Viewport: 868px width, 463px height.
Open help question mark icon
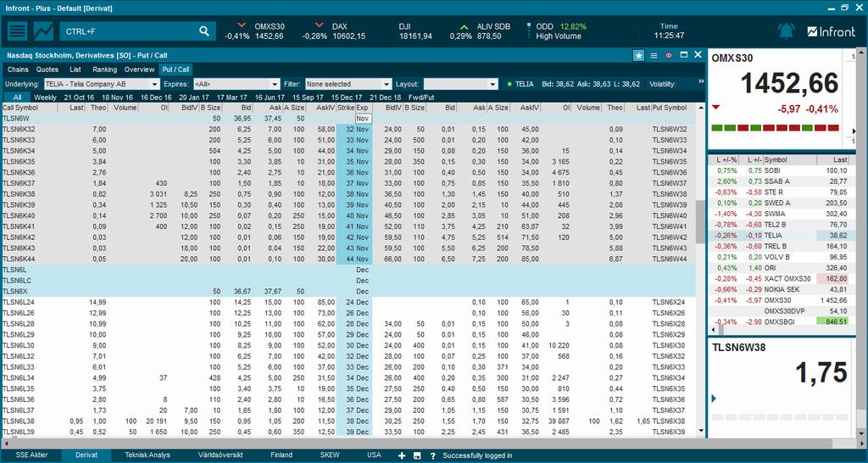tap(432, 455)
